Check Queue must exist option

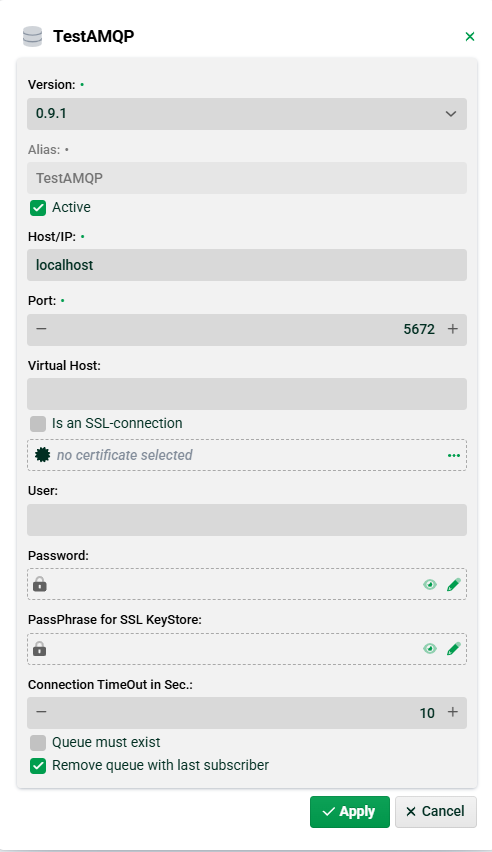click(38, 743)
